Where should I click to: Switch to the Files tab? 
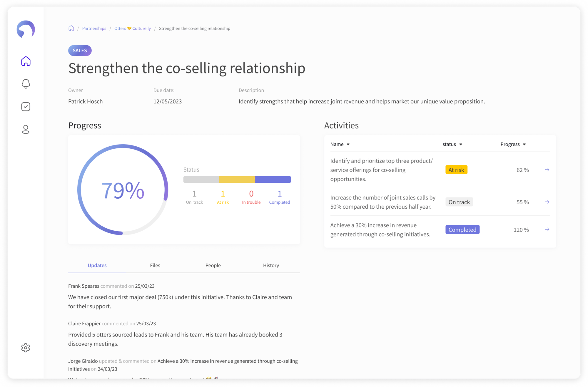point(155,265)
